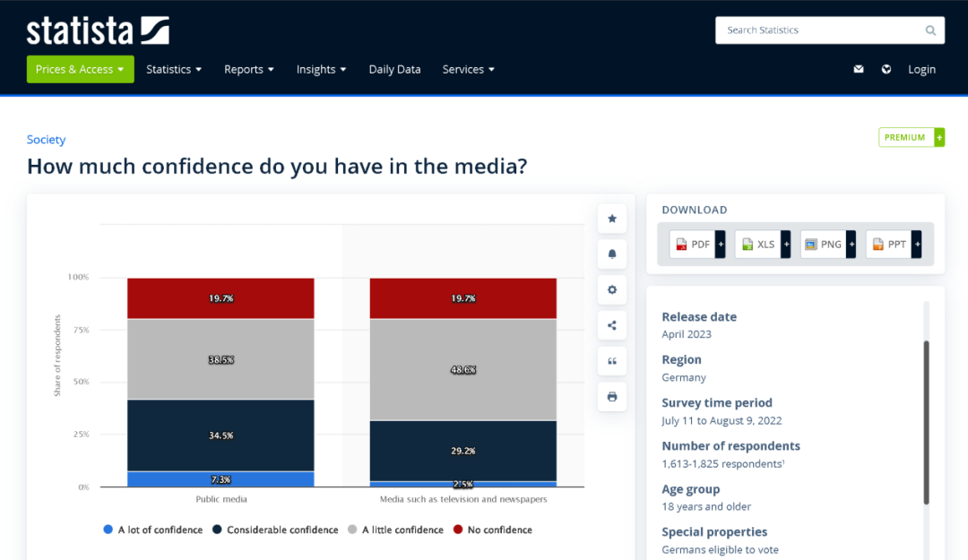Click the info panel vertical scrollbar

926,422
